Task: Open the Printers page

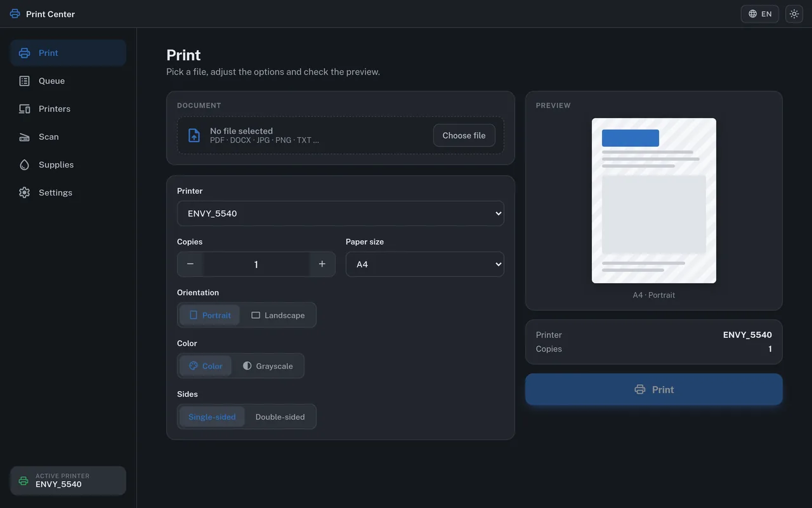Action: (68, 109)
